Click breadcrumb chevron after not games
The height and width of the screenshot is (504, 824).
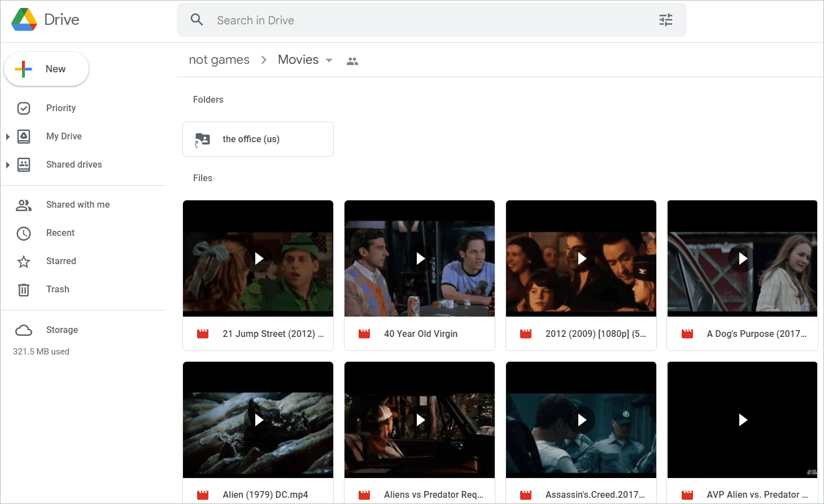click(264, 60)
